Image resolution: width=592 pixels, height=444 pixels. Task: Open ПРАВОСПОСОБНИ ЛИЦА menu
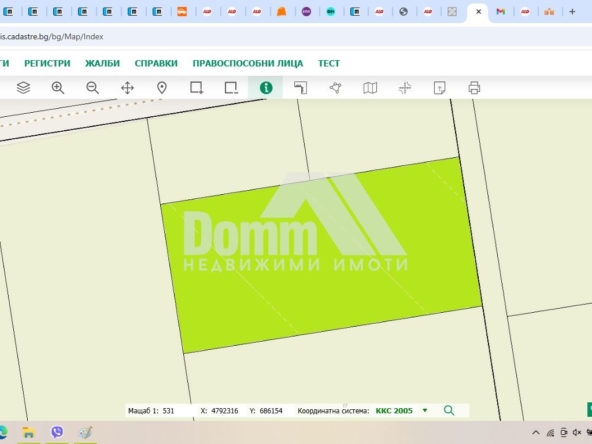click(x=248, y=63)
